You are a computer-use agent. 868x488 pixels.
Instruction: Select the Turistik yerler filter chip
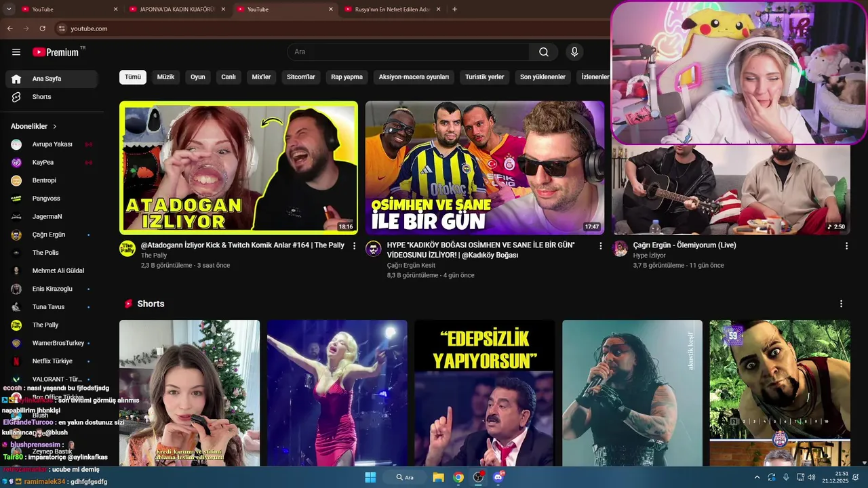click(x=484, y=77)
